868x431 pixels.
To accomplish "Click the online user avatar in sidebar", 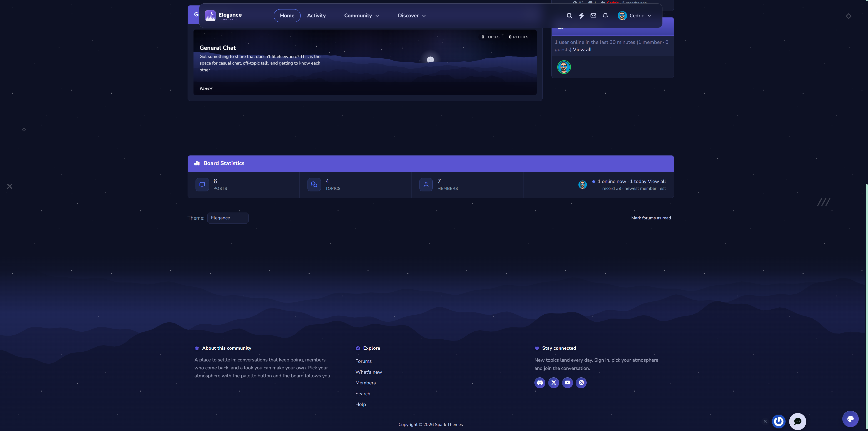I will [x=564, y=67].
